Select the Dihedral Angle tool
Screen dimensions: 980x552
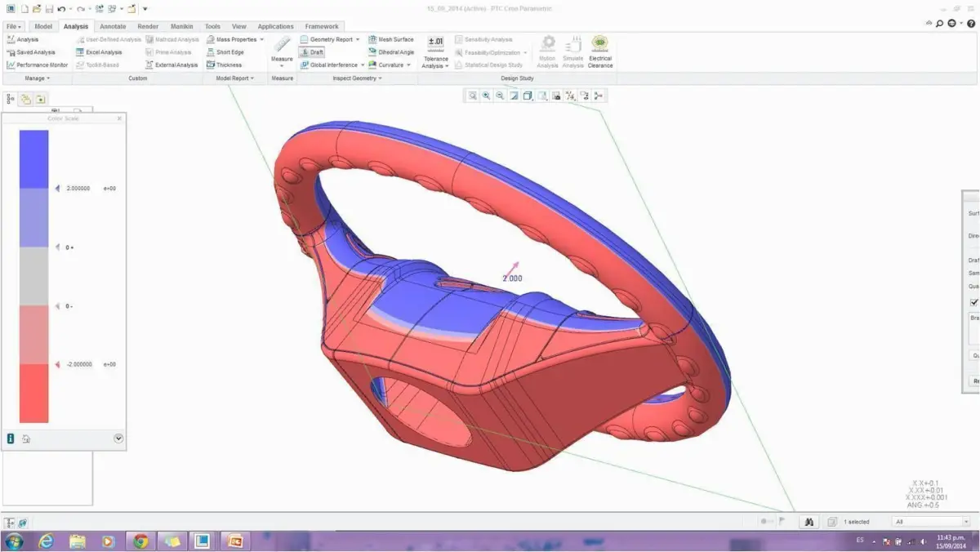pyautogui.click(x=390, y=52)
